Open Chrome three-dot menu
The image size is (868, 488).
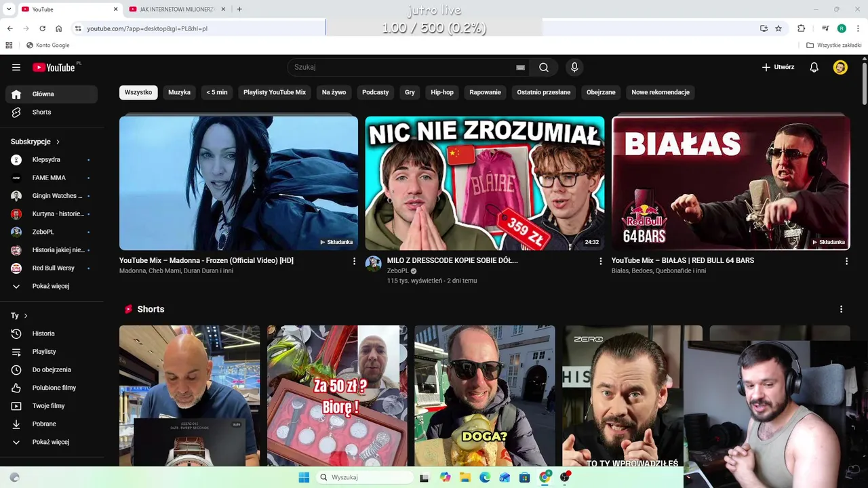pyautogui.click(x=859, y=28)
